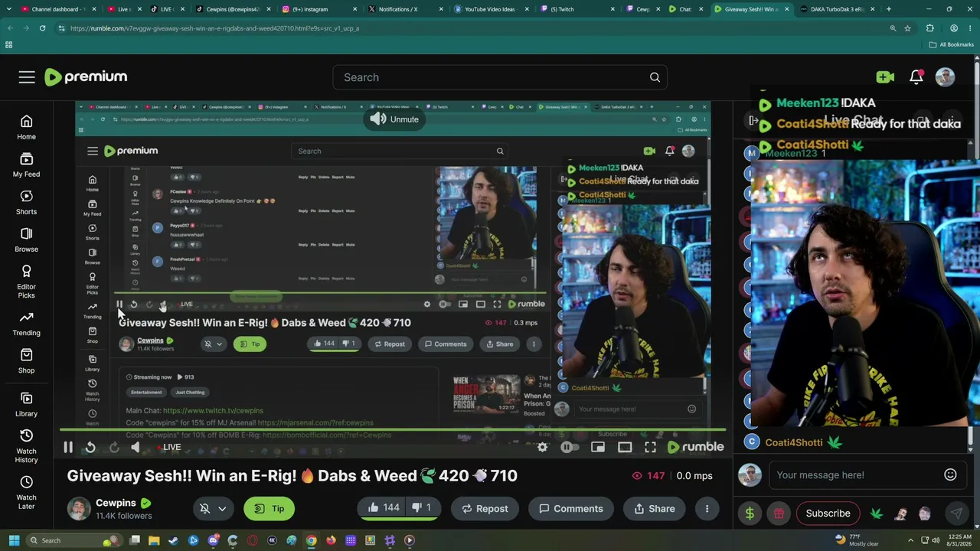Open taskbar weather widget
Viewport: 980px width, 551px height.
858,540
